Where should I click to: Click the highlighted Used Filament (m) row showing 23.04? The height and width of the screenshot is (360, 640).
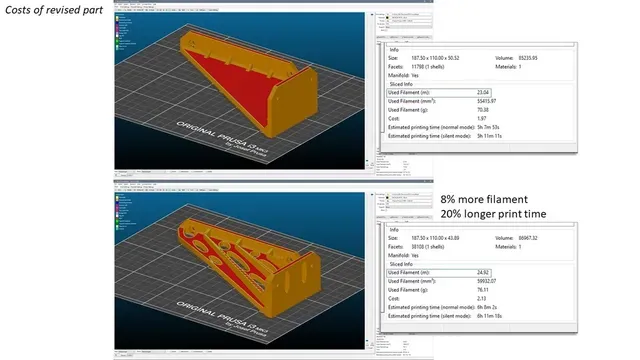pyautogui.click(x=439, y=93)
